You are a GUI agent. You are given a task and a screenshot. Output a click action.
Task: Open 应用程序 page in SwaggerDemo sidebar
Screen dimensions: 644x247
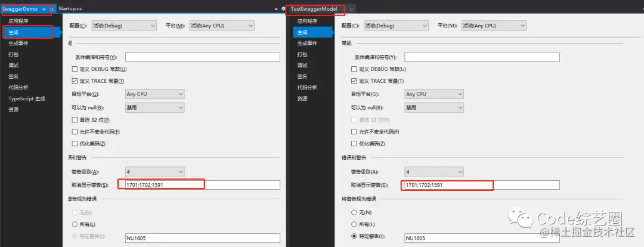pos(18,21)
